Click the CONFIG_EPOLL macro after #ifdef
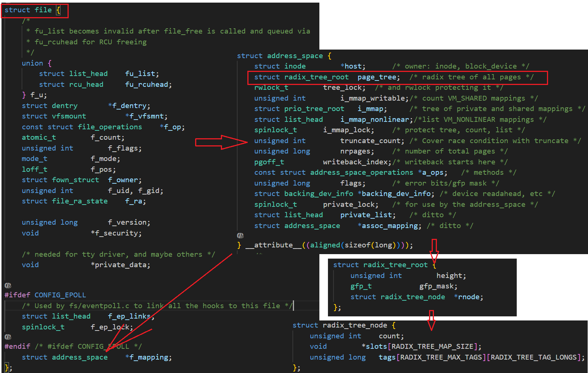The width and height of the screenshot is (588, 373). pos(60,295)
